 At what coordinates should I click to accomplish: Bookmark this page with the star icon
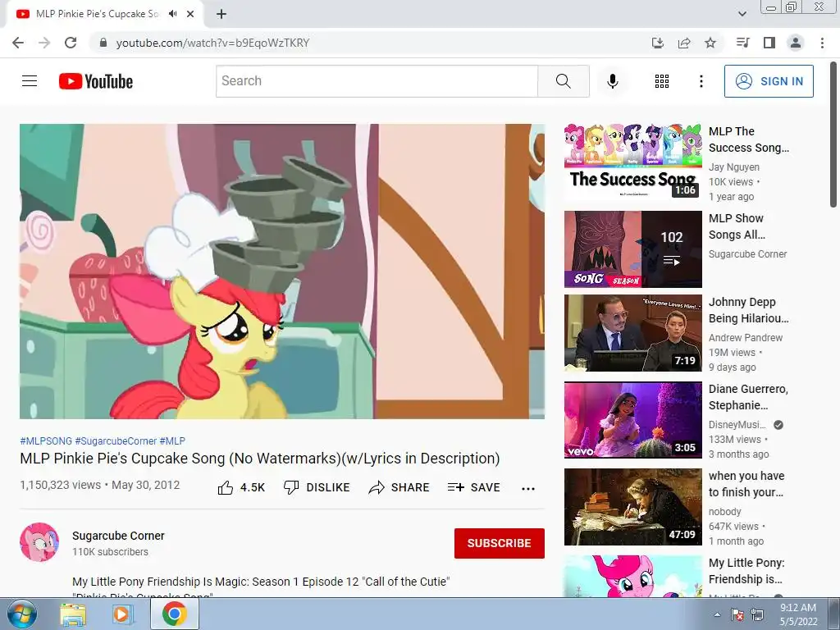tap(710, 43)
